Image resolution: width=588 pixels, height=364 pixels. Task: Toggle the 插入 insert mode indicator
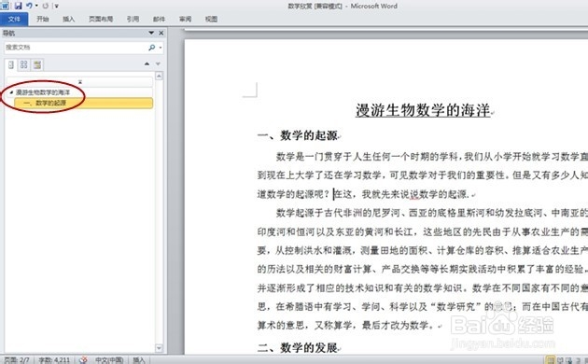(139, 360)
